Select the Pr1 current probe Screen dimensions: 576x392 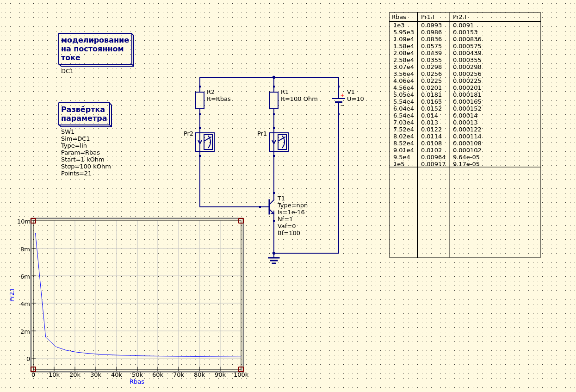pyautogui.click(x=279, y=142)
